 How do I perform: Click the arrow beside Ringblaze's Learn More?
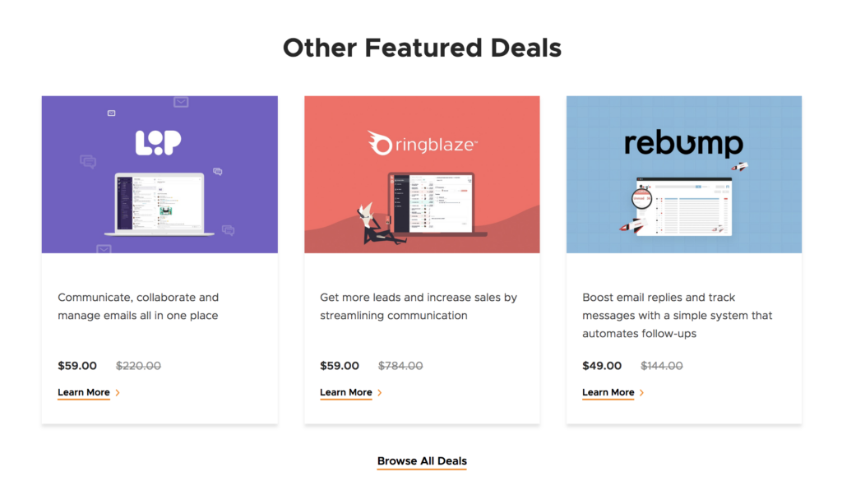tap(377, 392)
